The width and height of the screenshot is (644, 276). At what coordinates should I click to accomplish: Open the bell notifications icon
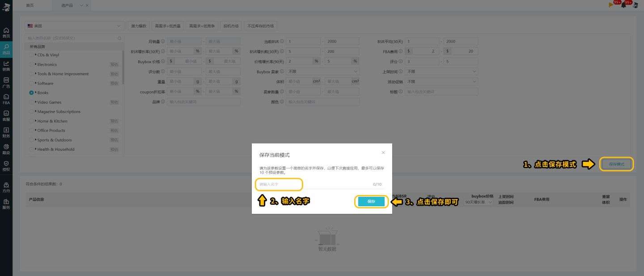coord(623,5)
